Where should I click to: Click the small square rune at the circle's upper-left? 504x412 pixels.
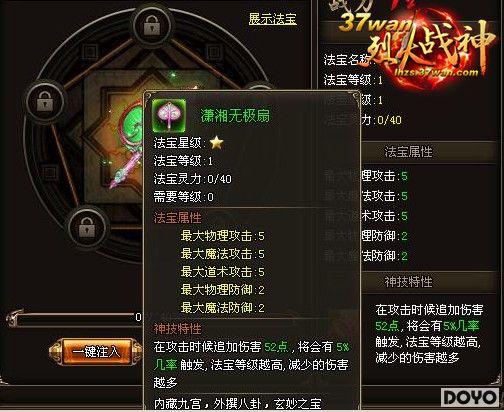(x=90, y=53)
